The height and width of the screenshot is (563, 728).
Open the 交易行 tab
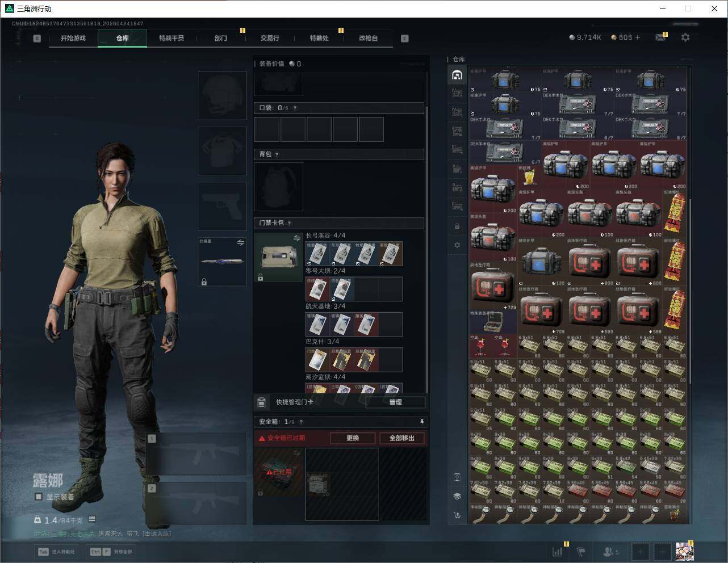[x=270, y=38]
